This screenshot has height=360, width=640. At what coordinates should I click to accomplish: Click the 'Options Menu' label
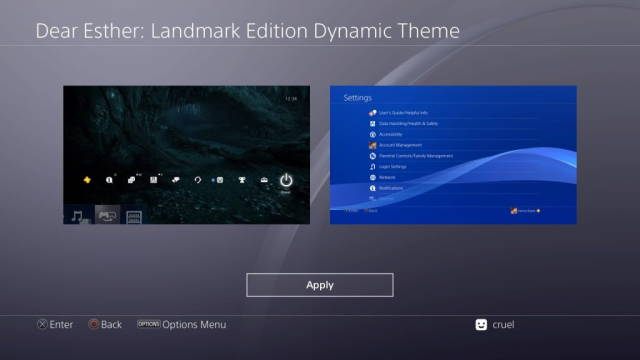click(x=194, y=324)
